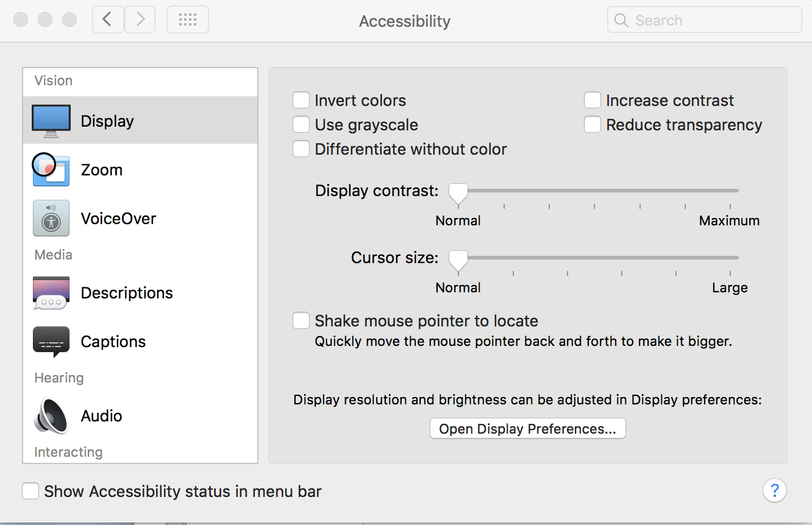This screenshot has height=525, width=812.
Task: Toggle Show Accessibility status in menu bar
Action: (x=30, y=492)
